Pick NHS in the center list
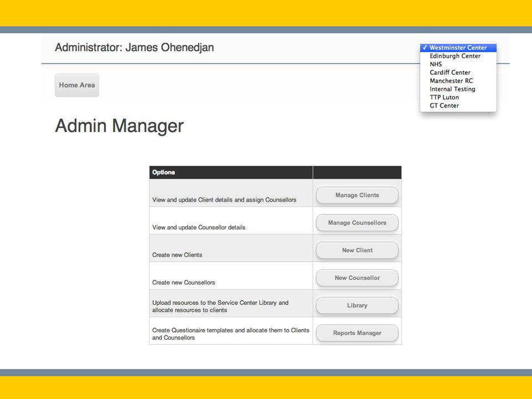The image size is (532, 399). pos(458,64)
